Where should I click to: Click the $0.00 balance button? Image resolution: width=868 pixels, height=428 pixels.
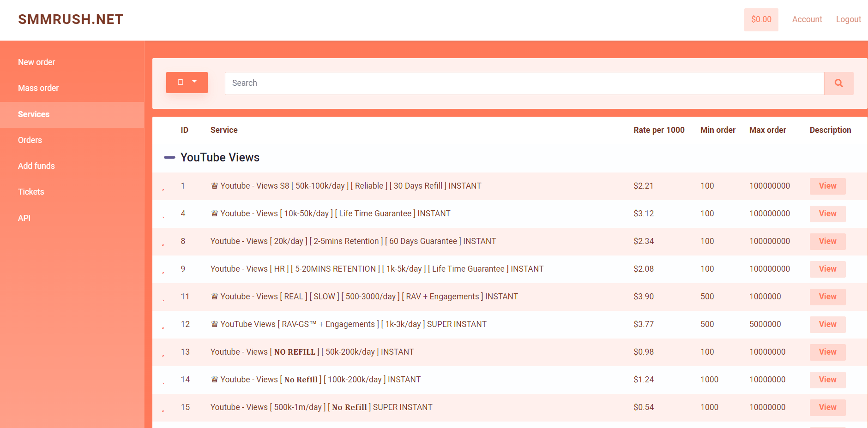(761, 20)
